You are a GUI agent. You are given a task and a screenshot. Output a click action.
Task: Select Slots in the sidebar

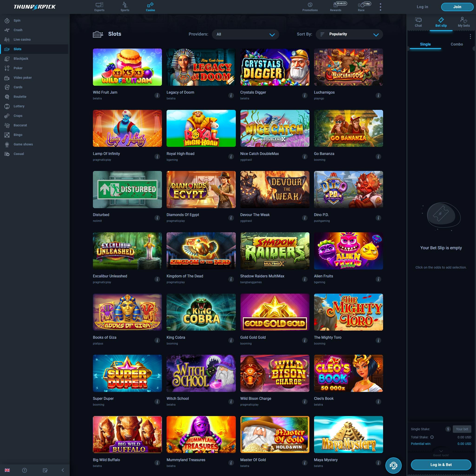[34, 49]
